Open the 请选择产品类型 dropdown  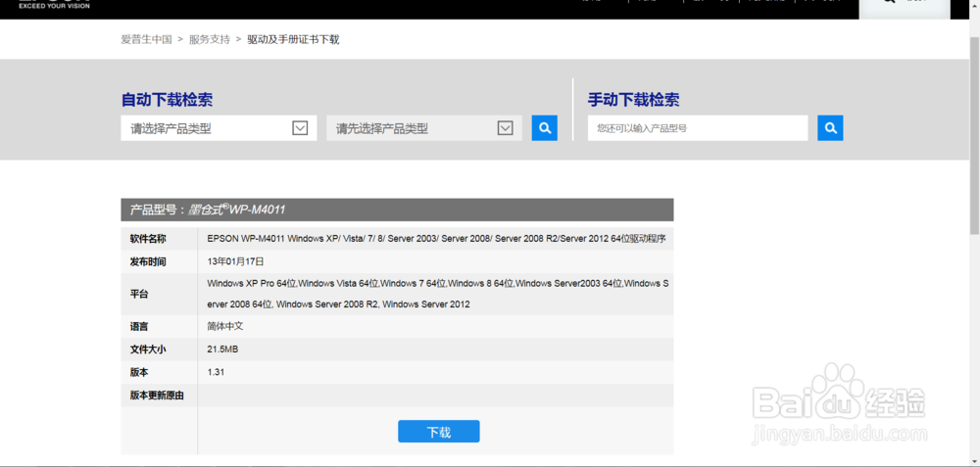219,128
